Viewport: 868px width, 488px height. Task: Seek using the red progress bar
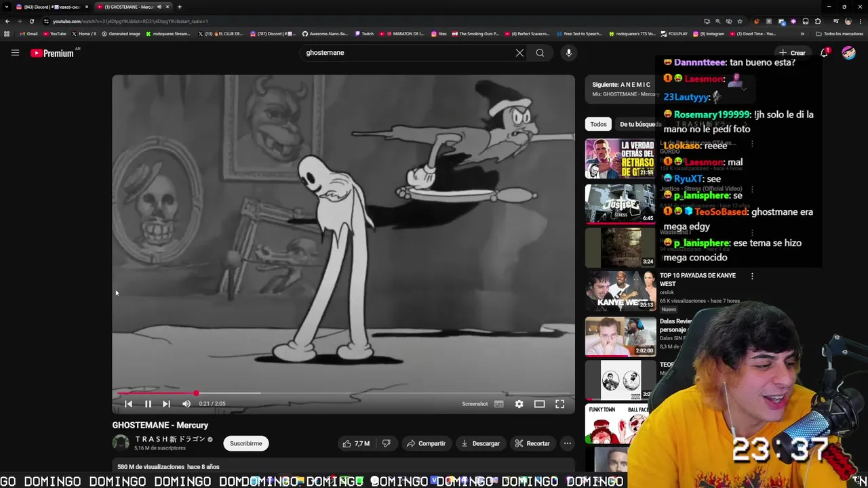coord(343,393)
